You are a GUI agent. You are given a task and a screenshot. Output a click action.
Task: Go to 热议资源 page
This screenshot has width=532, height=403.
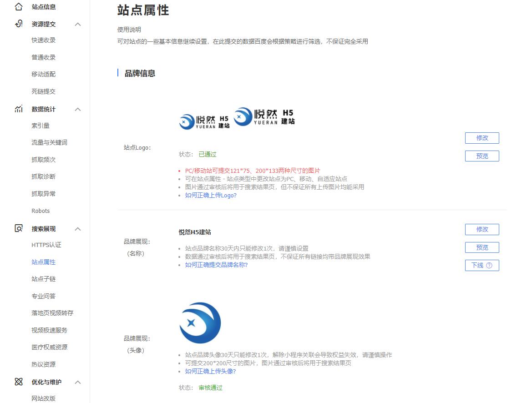tap(43, 365)
